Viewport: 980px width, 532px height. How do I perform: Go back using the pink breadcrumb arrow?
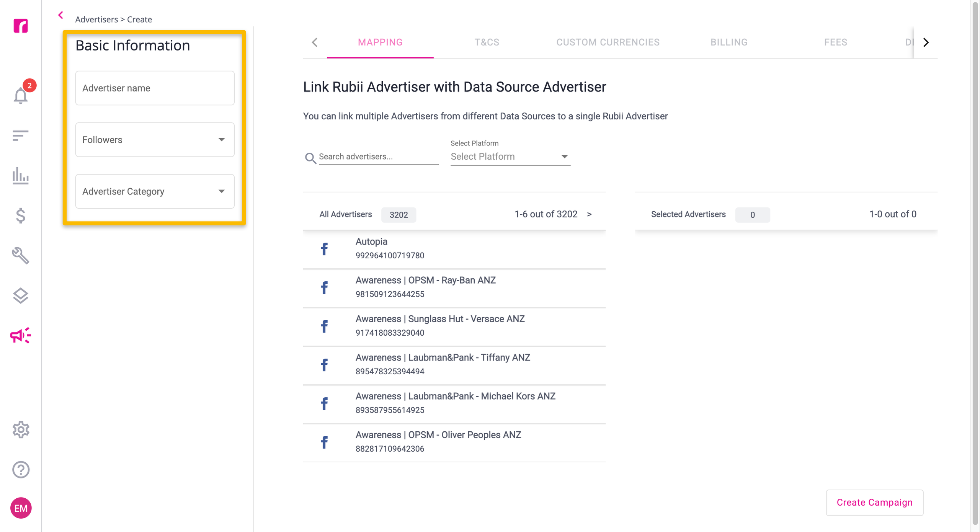pyautogui.click(x=60, y=15)
